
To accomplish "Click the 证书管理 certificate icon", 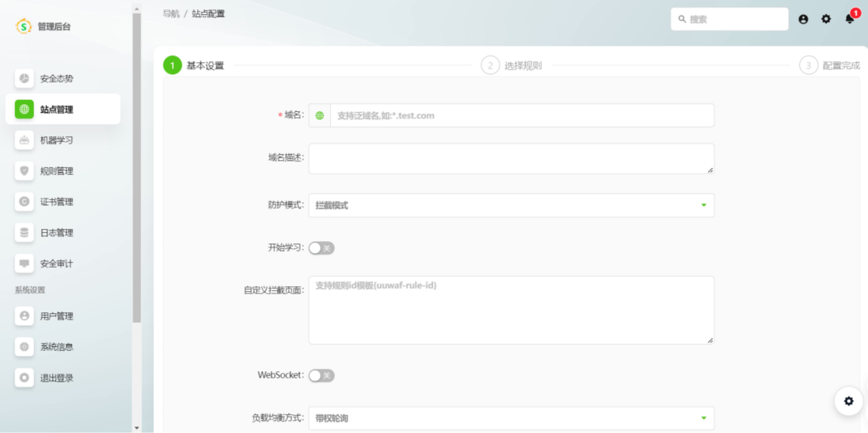I will (24, 202).
